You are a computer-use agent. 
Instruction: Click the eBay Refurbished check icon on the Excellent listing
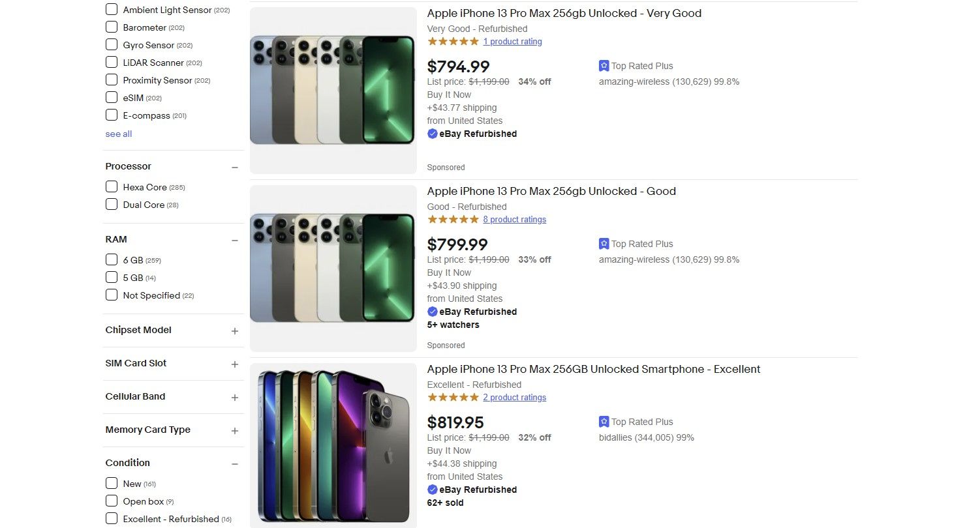point(433,490)
